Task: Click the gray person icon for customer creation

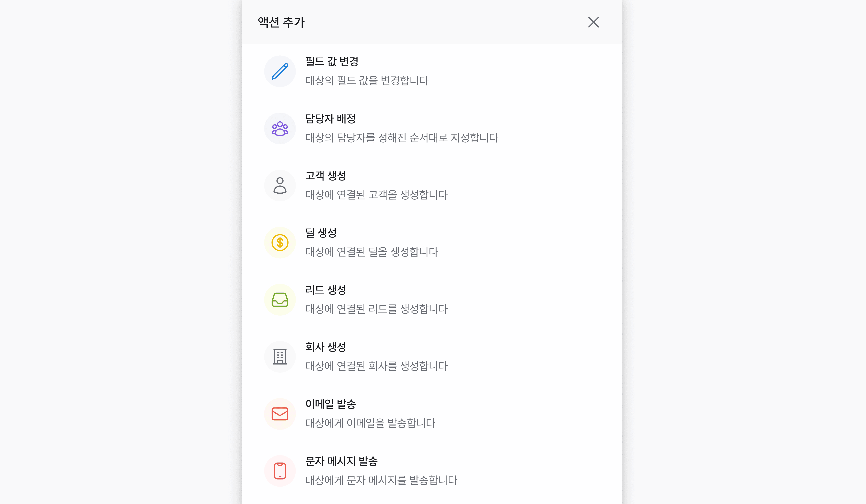Action: coord(280,185)
